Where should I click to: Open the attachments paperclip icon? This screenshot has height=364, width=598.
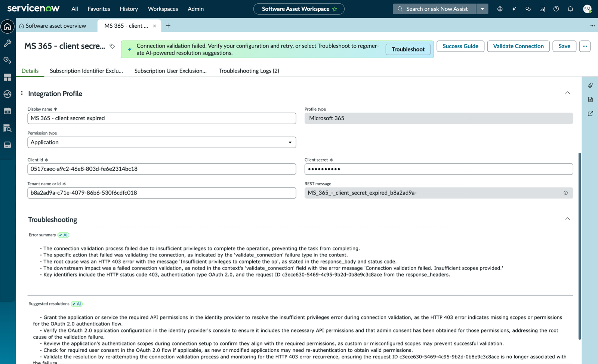click(x=591, y=86)
